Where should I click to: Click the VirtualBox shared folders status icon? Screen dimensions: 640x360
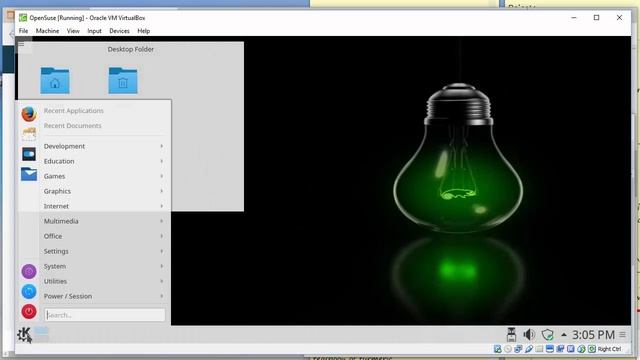539,349
